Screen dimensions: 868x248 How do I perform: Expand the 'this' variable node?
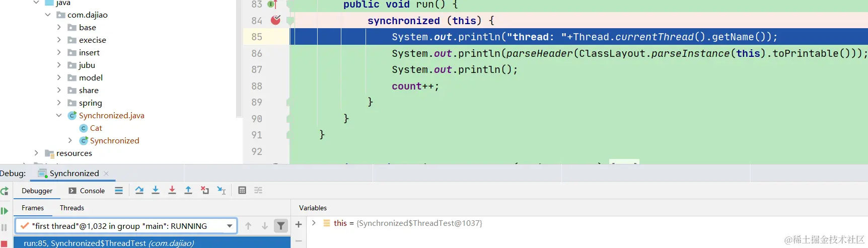(x=314, y=223)
